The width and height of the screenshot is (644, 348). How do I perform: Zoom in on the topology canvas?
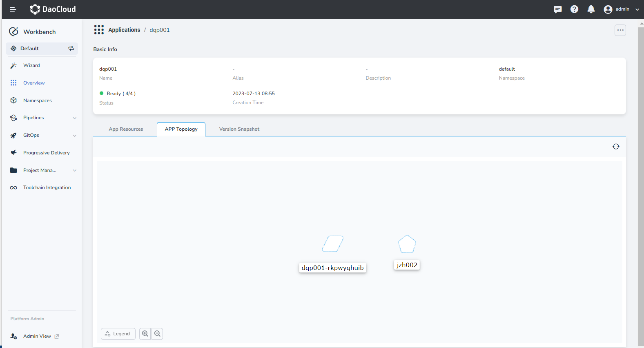(145, 334)
